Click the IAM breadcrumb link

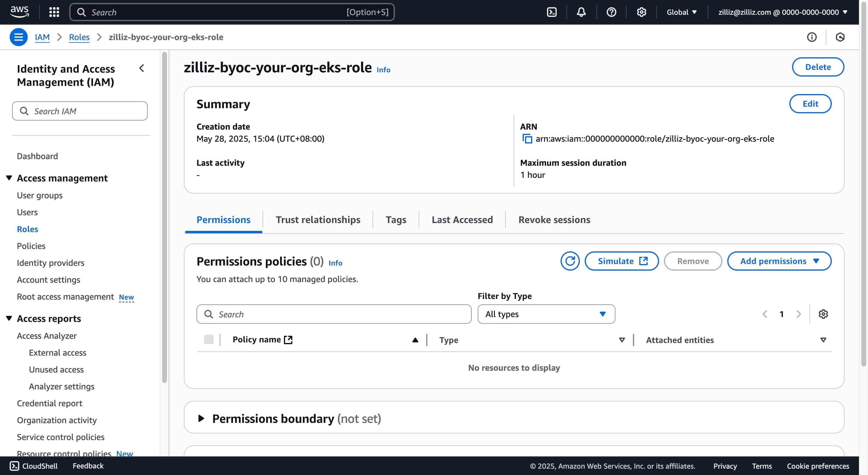pyautogui.click(x=42, y=37)
